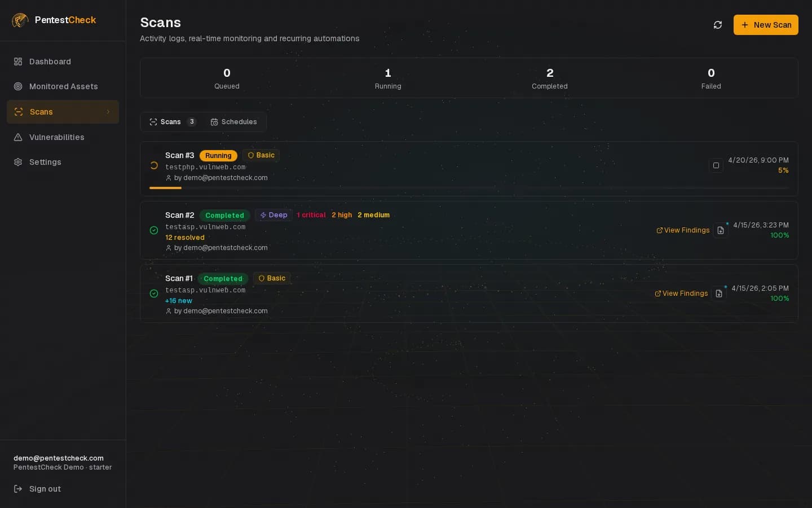Image resolution: width=812 pixels, height=508 pixels.
Task: Click the Deep badge on Scan #2
Action: point(273,215)
